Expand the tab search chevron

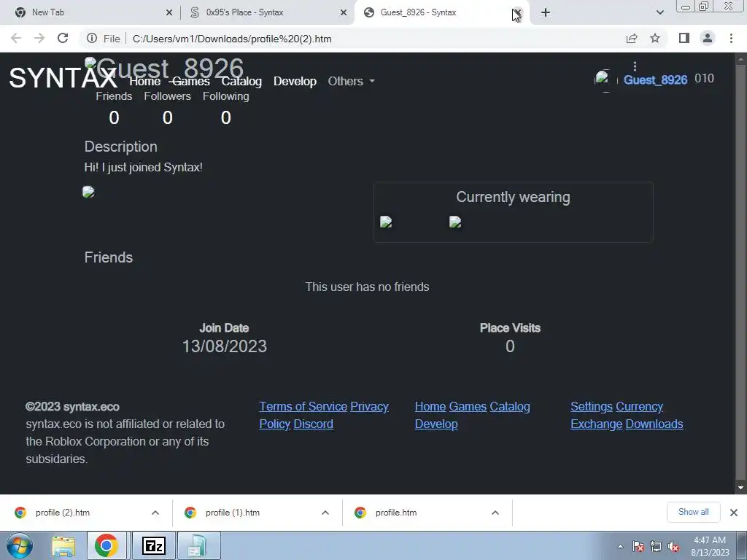pos(659,13)
